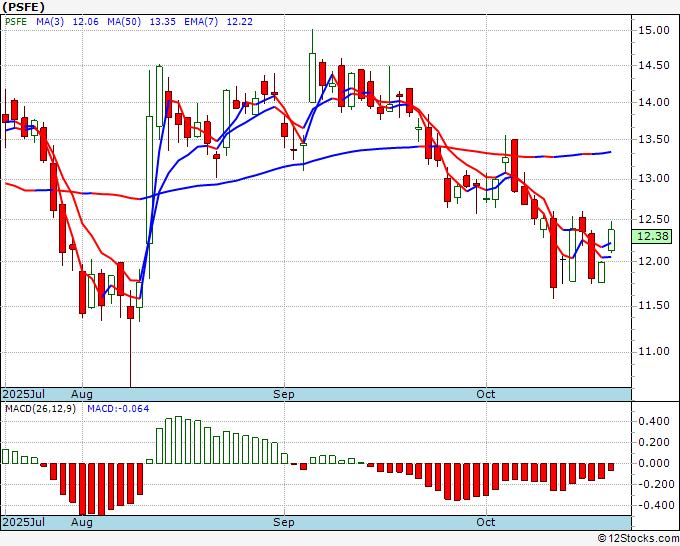The height and width of the screenshot is (546, 680).
Task: Click the 14.50 price axis label
Action: (x=654, y=65)
